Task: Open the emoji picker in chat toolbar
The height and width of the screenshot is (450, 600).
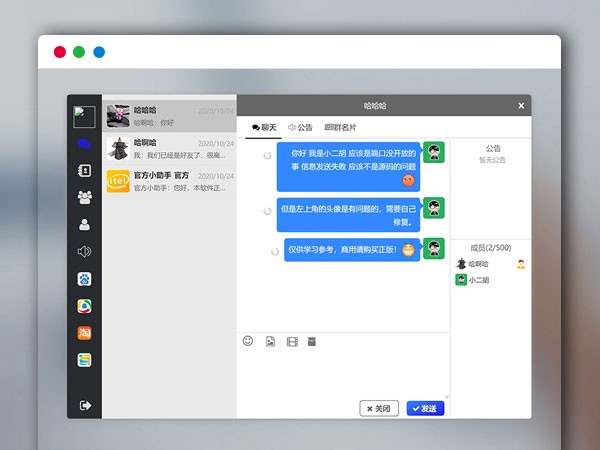Action: point(248,341)
